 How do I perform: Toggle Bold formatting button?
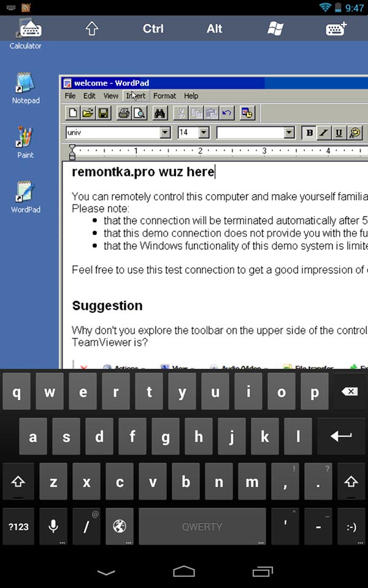(309, 132)
